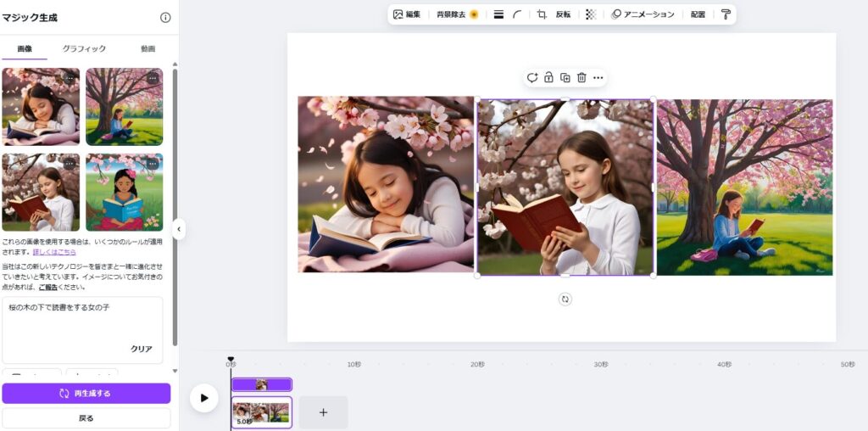868x431 pixels.
Task: Open more options on cartoon girl thumbnail
Action: [153, 164]
